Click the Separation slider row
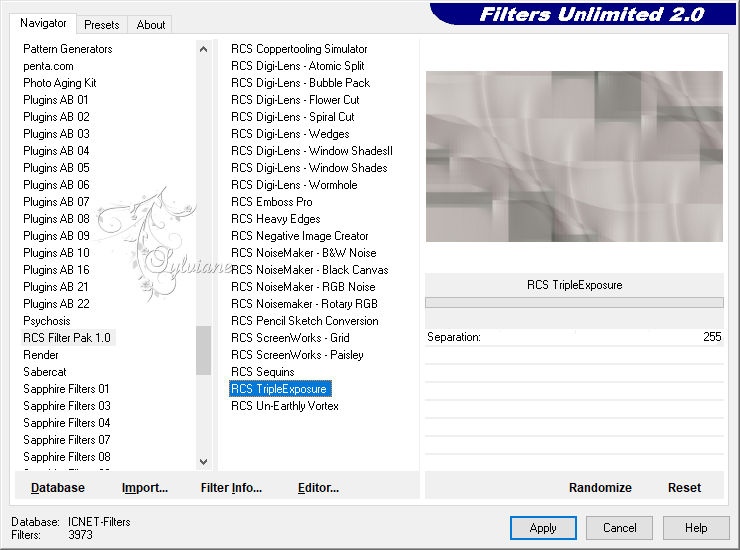The width and height of the screenshot is (740, 550). (x=574, y=337)
